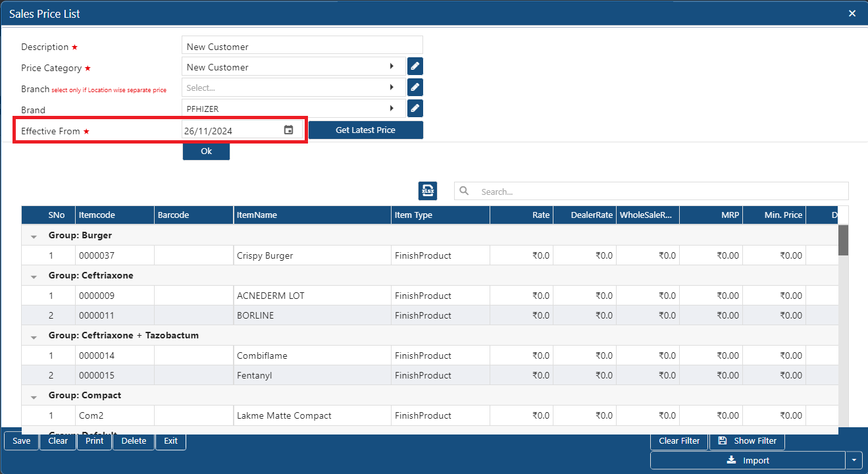Click the edit pencil beside Branch
Viewport: 868px width, 474px height.
point(415,87)
